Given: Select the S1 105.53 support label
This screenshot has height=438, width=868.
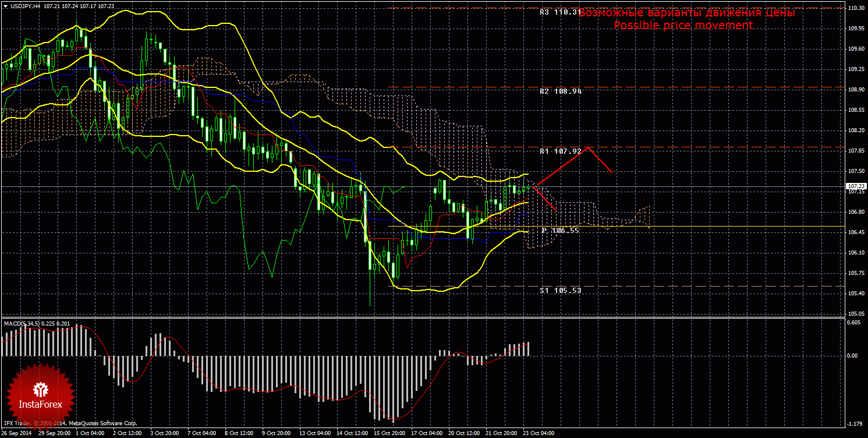Looking at the screenshot, I should [560, 290].
